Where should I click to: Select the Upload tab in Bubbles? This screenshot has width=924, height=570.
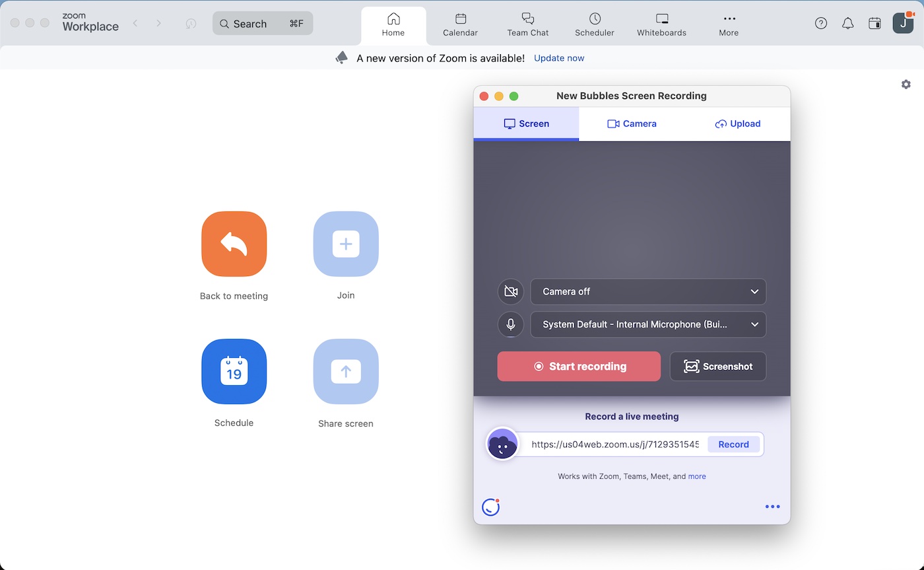(737, 124)
